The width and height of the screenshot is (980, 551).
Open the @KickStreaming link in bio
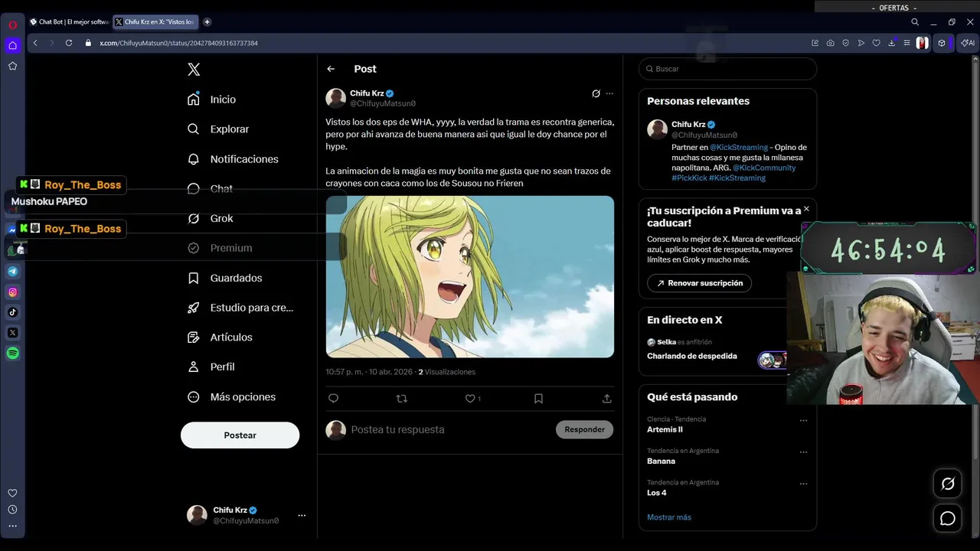pos(739,147)
